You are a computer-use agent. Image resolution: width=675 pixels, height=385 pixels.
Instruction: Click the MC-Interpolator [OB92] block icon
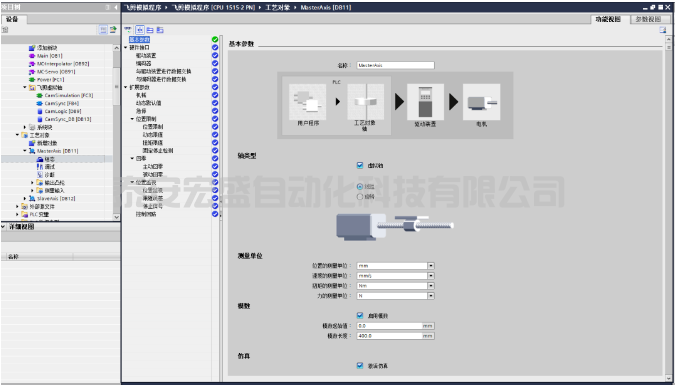[32, 64]
